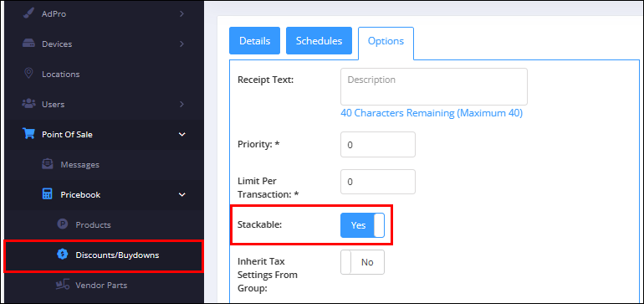Click the Priority input box
This screenshot has height=304, width=644.
378,144
